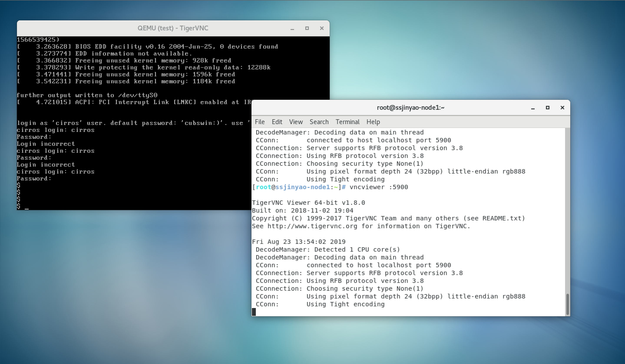The width and height of the screenshot is (625, 364).
Task: Click the 'Copyright (C) 1999-2017 TigerVNC Team' line
Action: coord(388,218)
